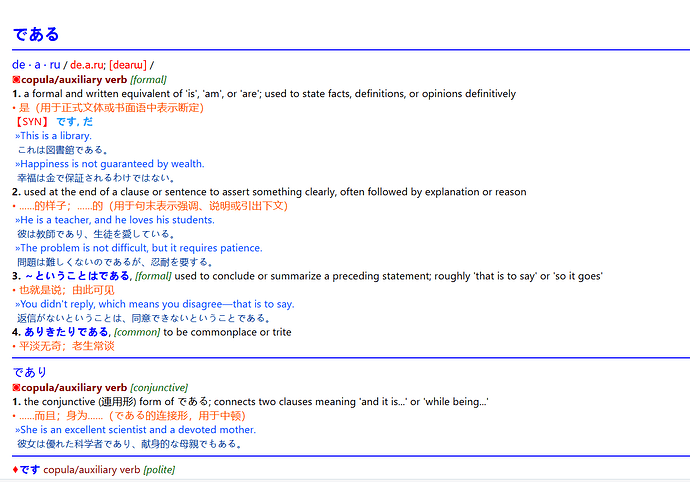Image resolution: width=690 pixels, height=482 pixels.
Task: Click example 'Happiness is not guaranteed by wealth.'
Action: [112, 164]
